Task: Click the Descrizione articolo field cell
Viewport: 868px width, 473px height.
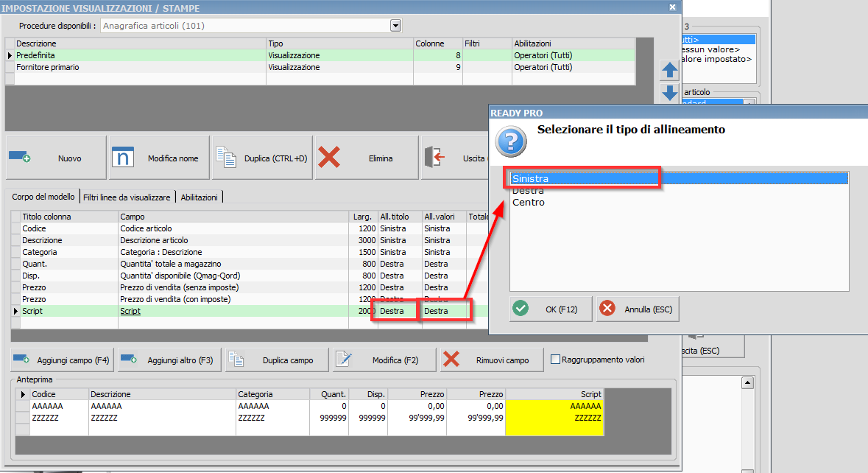Action: [233, 240]
